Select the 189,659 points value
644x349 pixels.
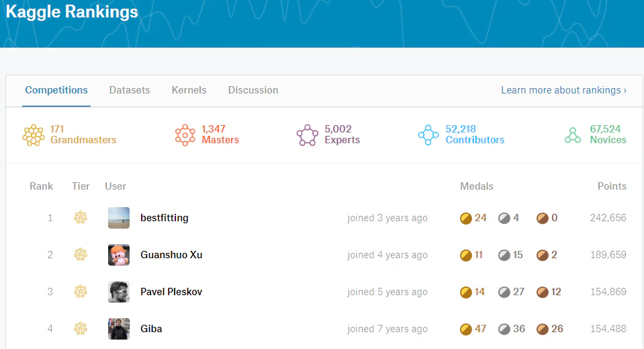click(608, 255)
